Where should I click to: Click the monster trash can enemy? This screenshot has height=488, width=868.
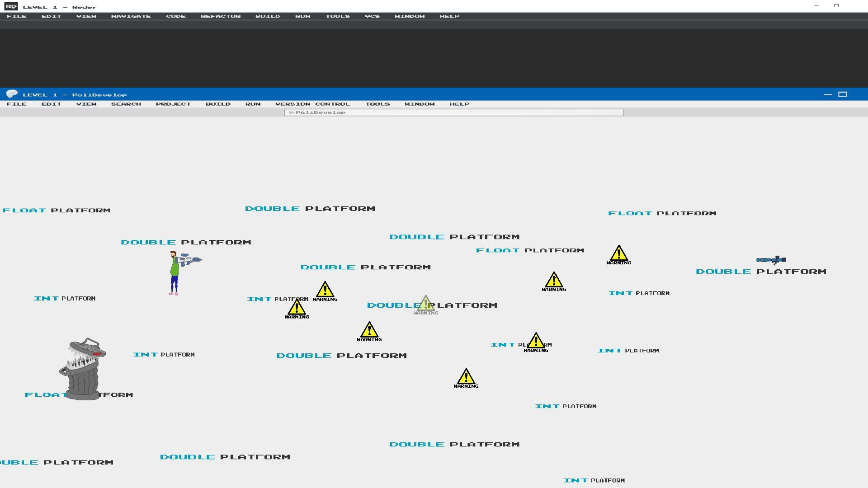(83, 369)
